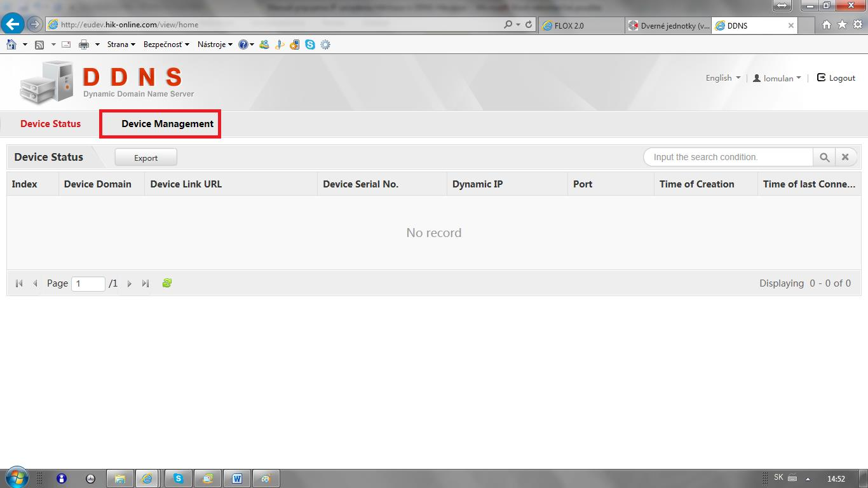Click the Device Serial No. column header
The width and height of the screenshot is (868, 488).
pos(382,184)
